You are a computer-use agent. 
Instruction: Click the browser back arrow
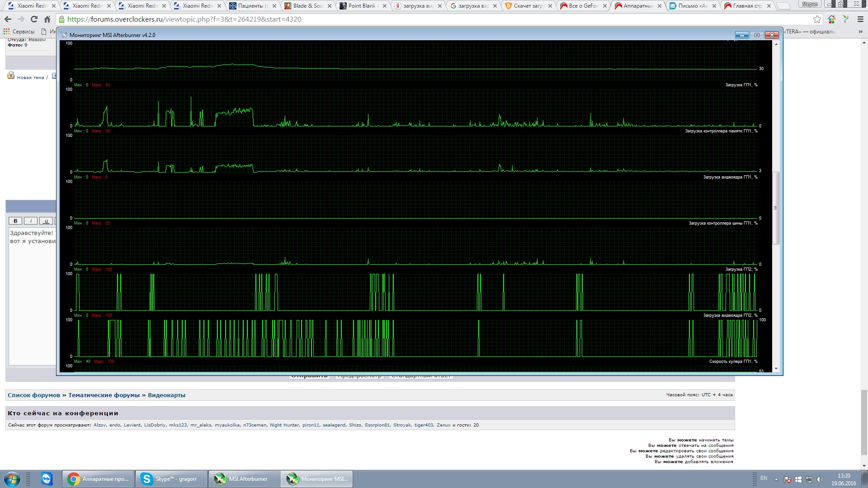tap(8, 19)
